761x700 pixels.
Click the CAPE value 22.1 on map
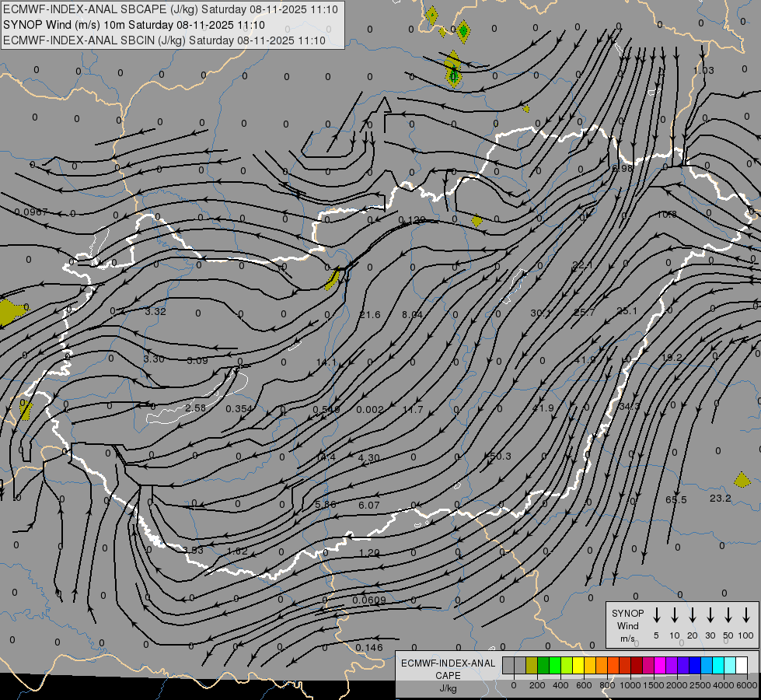[x=582, y=265]
